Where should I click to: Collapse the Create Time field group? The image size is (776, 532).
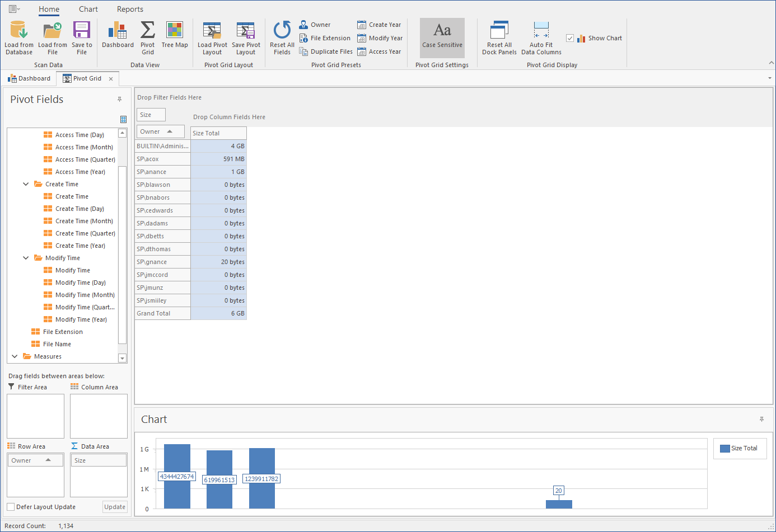tap(25, 183)
